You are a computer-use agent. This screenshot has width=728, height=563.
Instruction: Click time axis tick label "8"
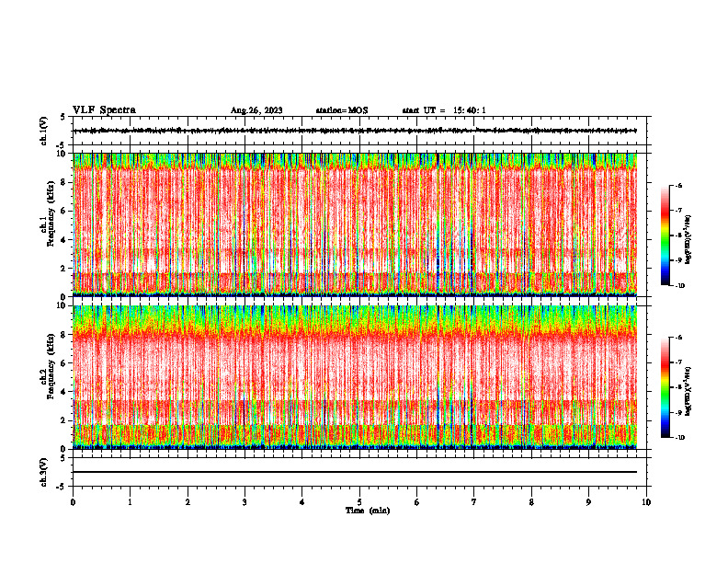tap(531, 502)
